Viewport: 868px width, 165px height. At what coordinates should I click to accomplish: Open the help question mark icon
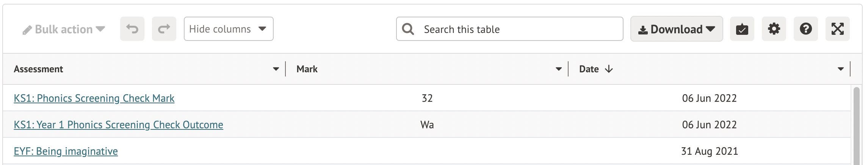(x=805, y=29)
